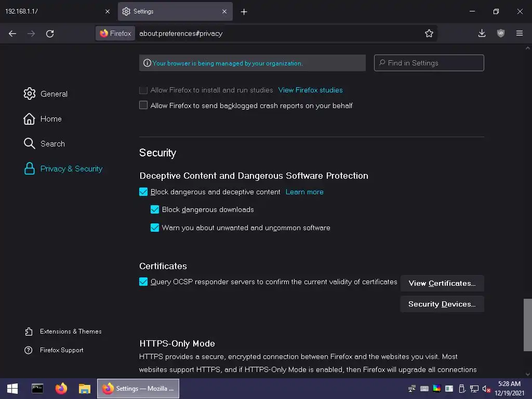
Task: Click the General gear icon in sidebar
Action: tap(30, 94)
